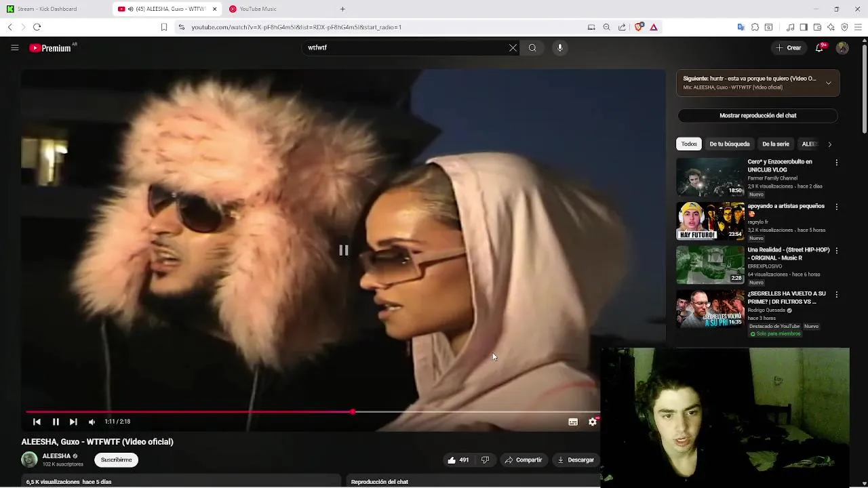
Task: Click Mostrar reproducción del chat
Action: click(757, 115)
